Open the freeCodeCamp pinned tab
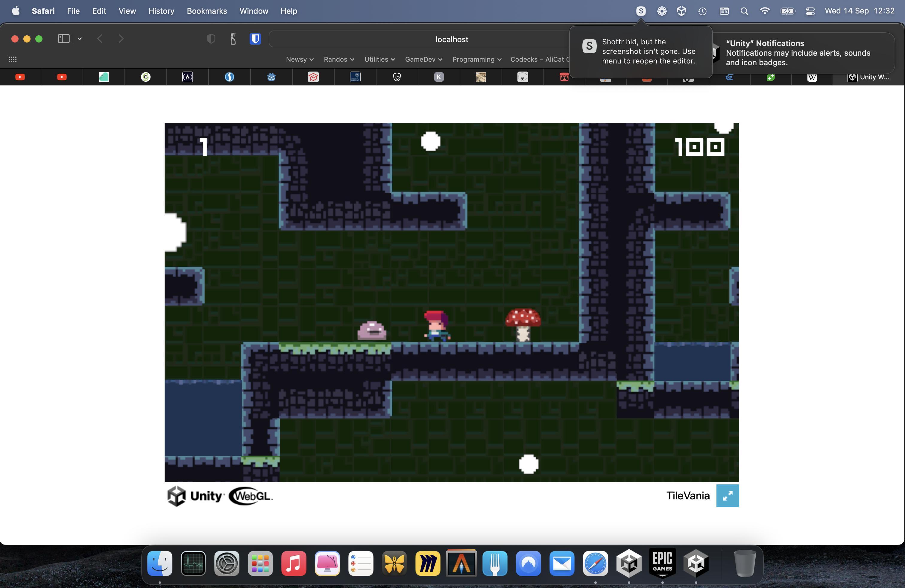Viewport: 905px width, 588px height. tap(187, 77)
